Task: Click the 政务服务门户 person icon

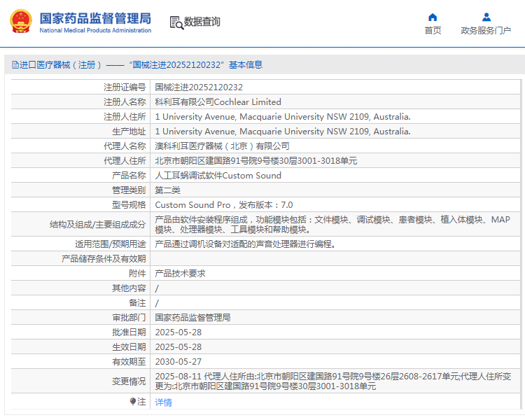Action: 486,17
